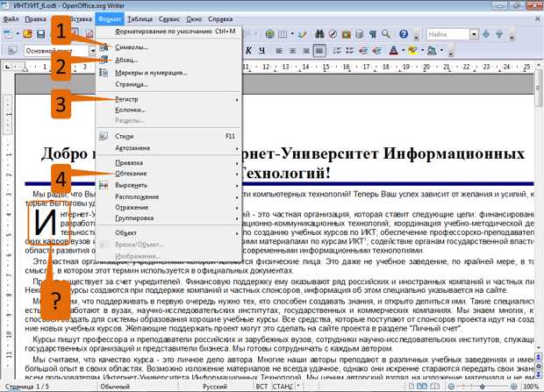This screenshot has width=544, height=392.
Task: Click the blue Help question-mark icon
Action: coord(404,34)
